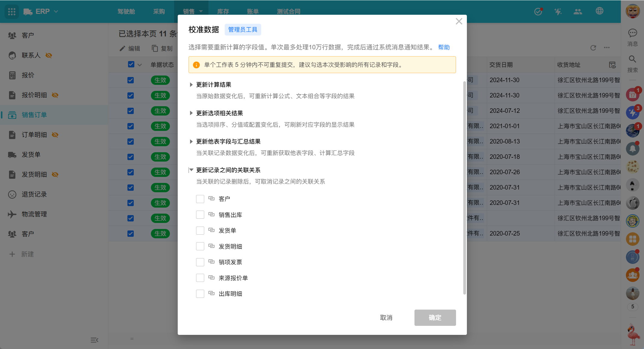Open the task check icon in top bar
The image size is (644, 349).
click(x=538, y=11)
